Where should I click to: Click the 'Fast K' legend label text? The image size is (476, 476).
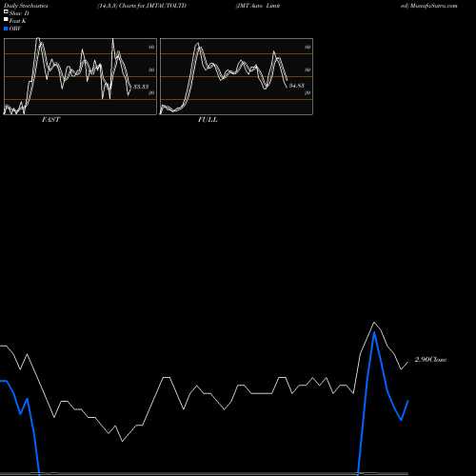pyautogui.click(x=18, y=21)
